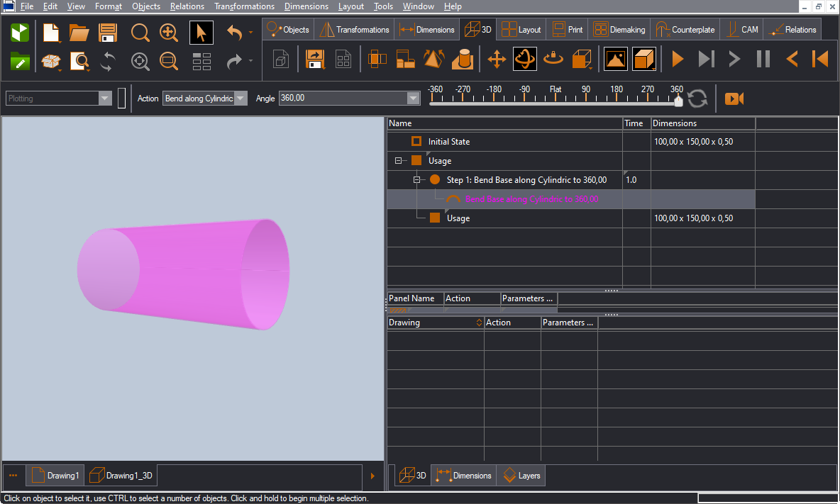The height and width of the screenshot is (504, 840).
Task: Select the Initial State row
Action: click(x=448, y=142)
